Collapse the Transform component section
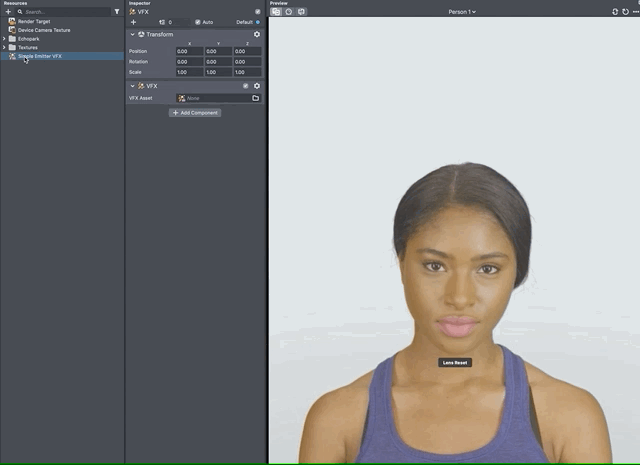 pos(132,34)
